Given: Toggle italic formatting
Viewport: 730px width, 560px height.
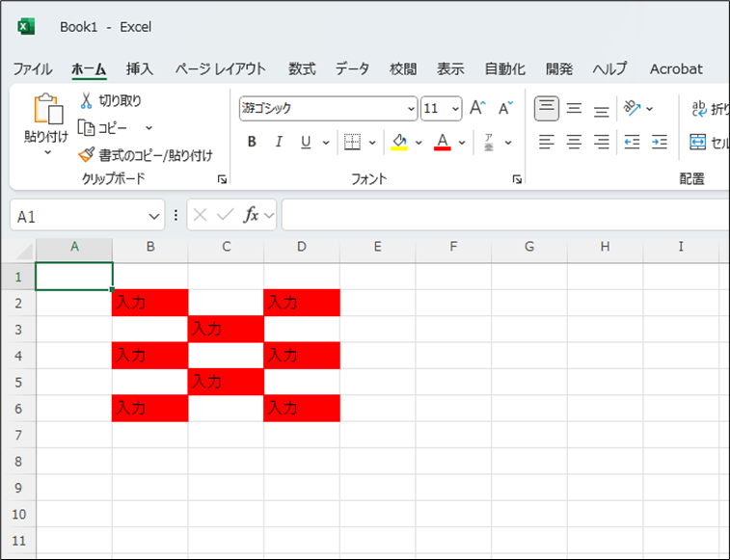Looking at the screenshot, I should pyautogui.click(x=279, y=143).
